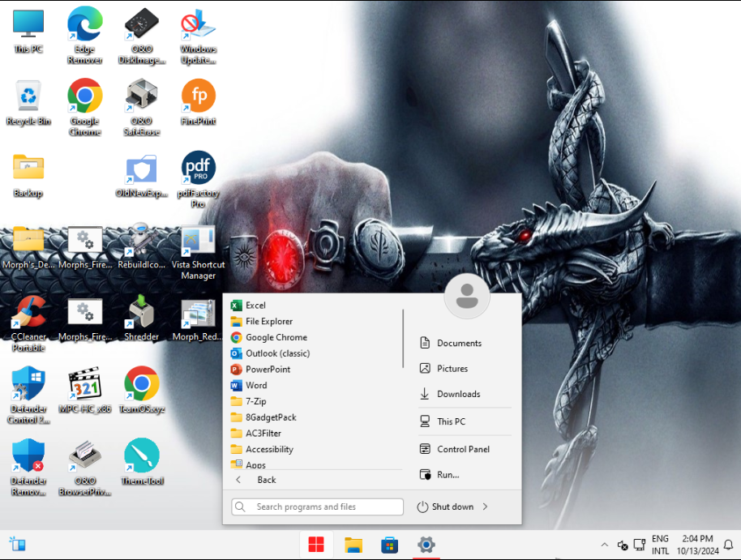Open Morphs_Fire... file next to CCleaner
This screenshot has height=560, width=741.
(x=85, y=318)
